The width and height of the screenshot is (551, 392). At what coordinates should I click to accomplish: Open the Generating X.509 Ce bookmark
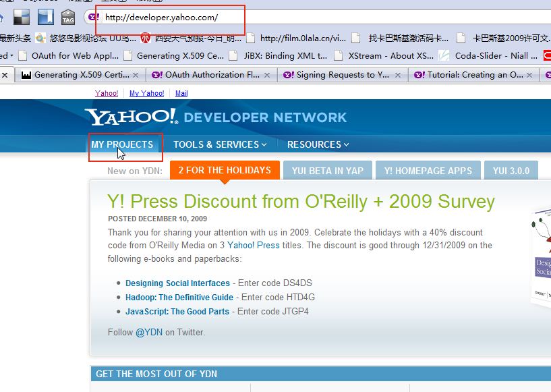(x=173, y=55)
